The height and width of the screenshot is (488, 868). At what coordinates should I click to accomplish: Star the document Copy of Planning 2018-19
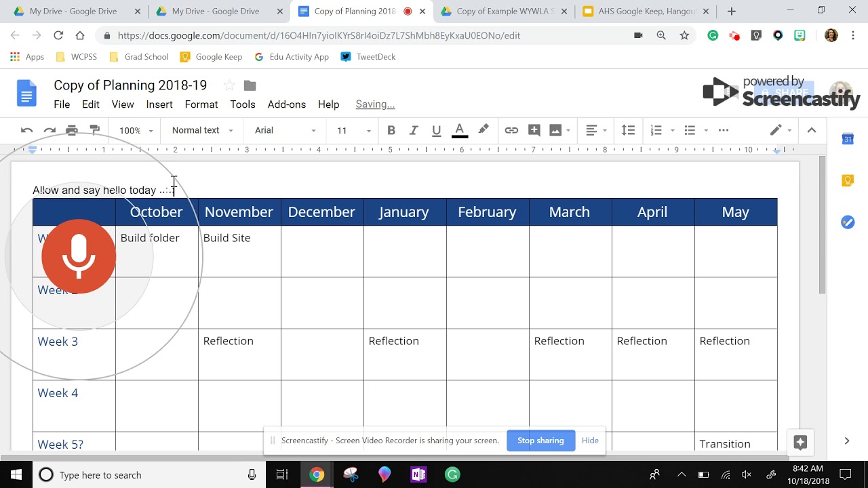click(229, 85)
